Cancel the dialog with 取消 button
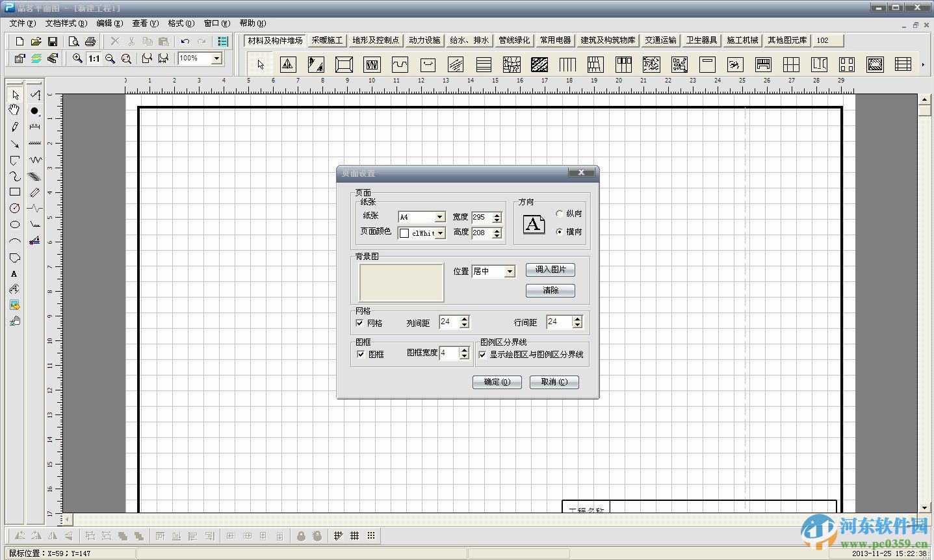This screenshot has width=934, height=560. pos(554,382)
